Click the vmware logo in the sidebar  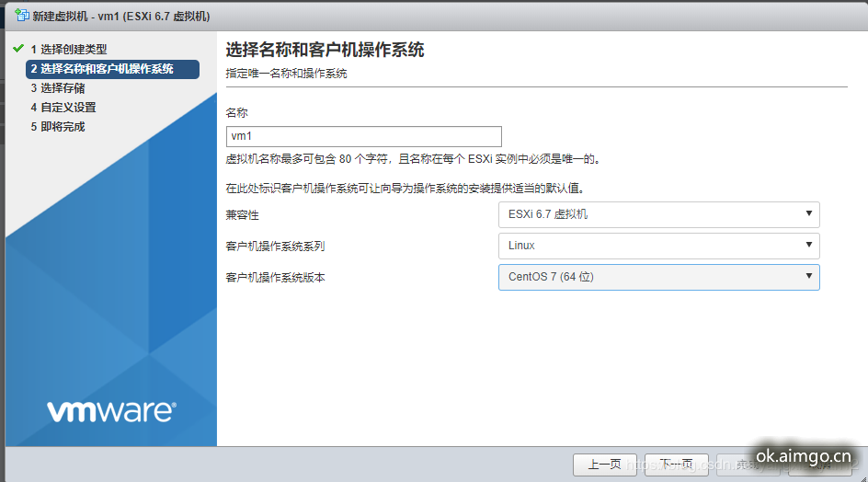pos(112,411)
